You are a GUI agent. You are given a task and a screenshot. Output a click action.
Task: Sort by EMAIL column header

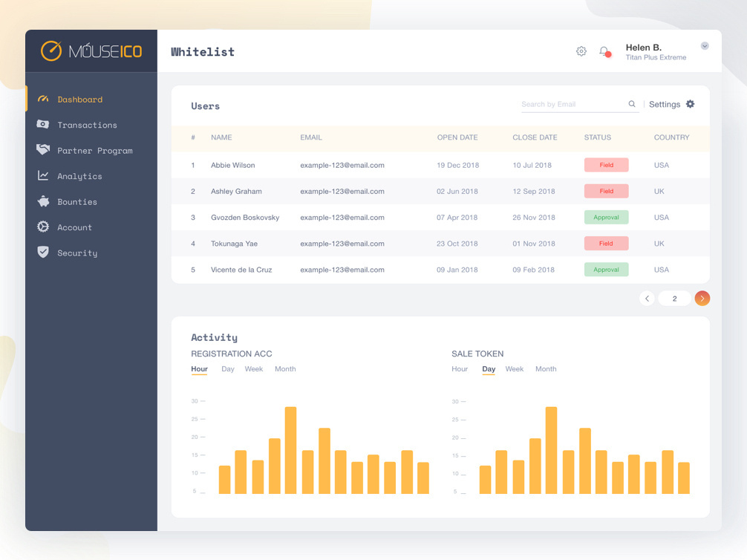click(x=311, y=137)
